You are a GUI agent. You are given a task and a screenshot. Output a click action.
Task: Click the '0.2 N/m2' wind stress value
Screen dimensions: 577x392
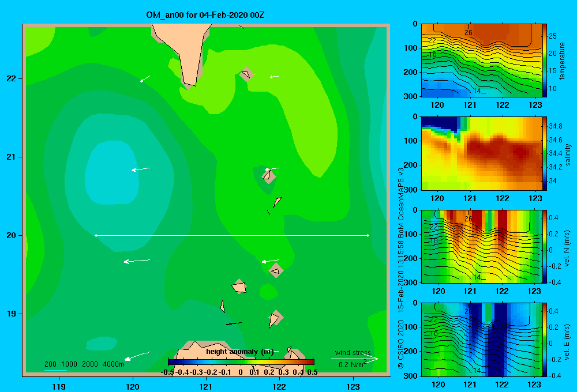[353, 364]
